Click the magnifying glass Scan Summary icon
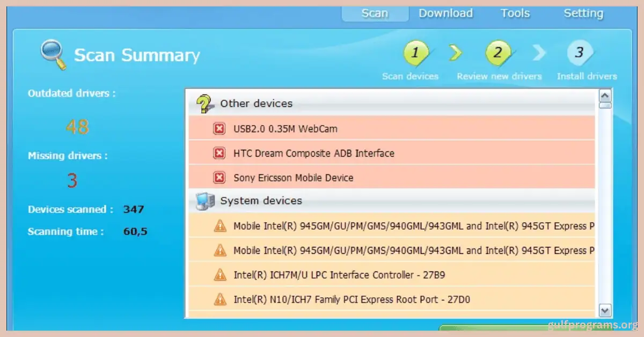The width and height of the screenshot is (644, 337). coord(53,55)
